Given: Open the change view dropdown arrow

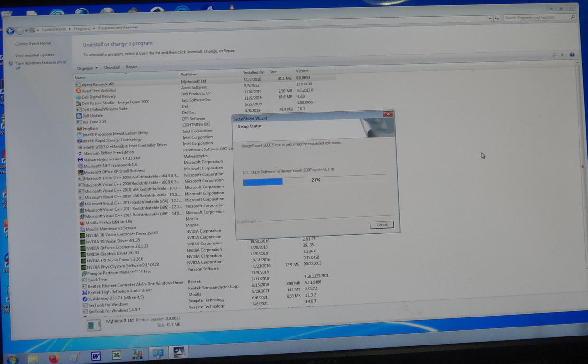Looking at the screenshot, I should point(562,55).
